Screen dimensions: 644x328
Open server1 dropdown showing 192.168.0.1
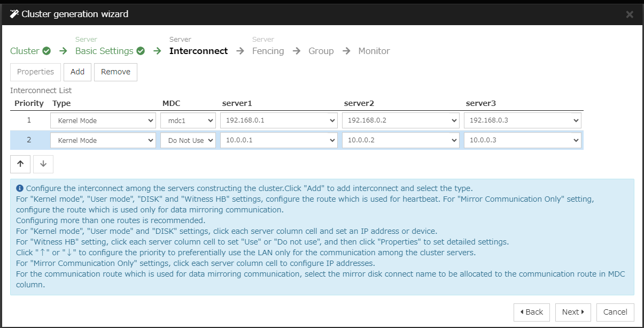coord(278,121)
